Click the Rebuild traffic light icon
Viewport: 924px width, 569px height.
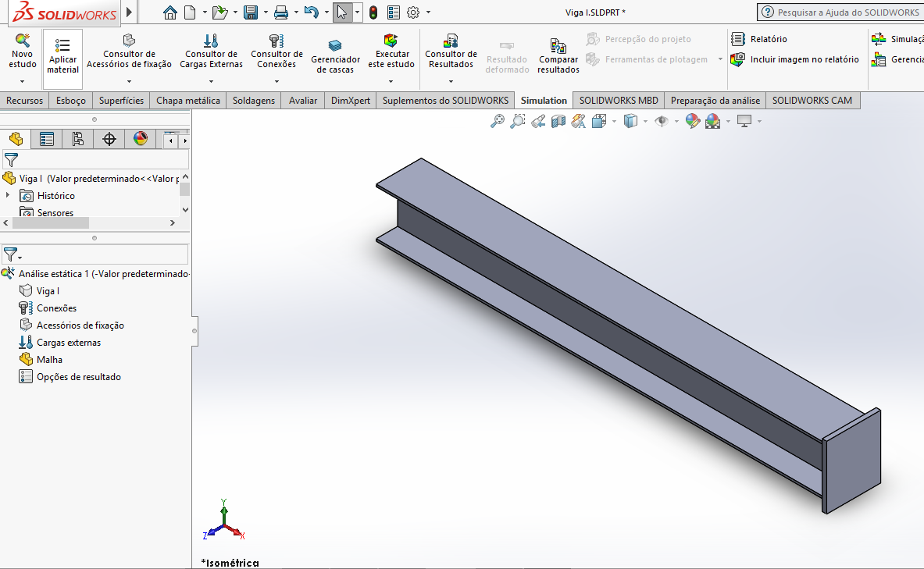click(373, 12)
